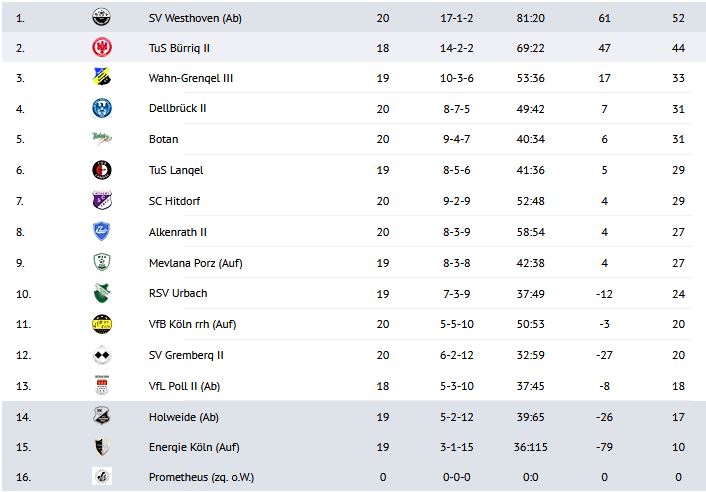The height and width of the screenshot is (492, 706).
Task: Click the Holweide club crest
Action: tap(101, 417)
